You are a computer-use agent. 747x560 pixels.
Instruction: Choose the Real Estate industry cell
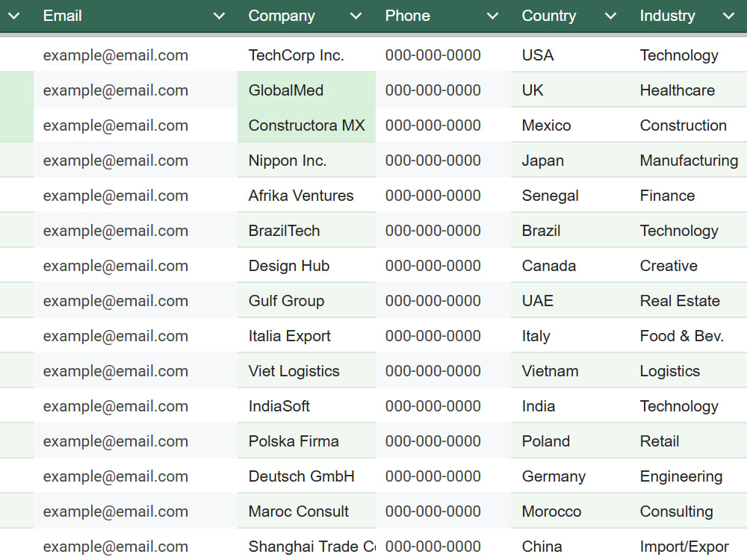688,301
